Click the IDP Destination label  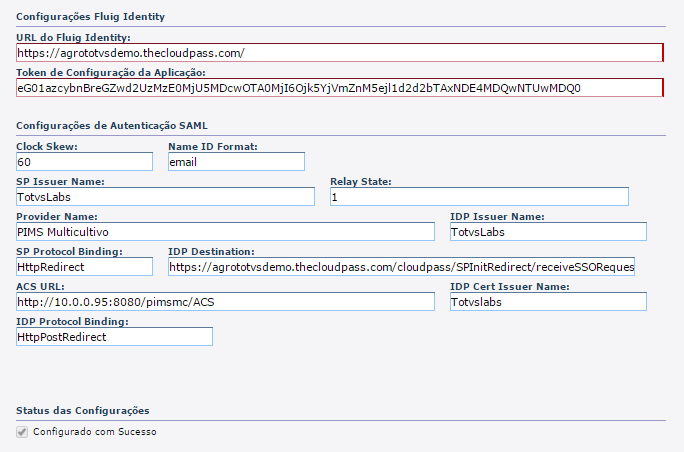click(211, 251)
